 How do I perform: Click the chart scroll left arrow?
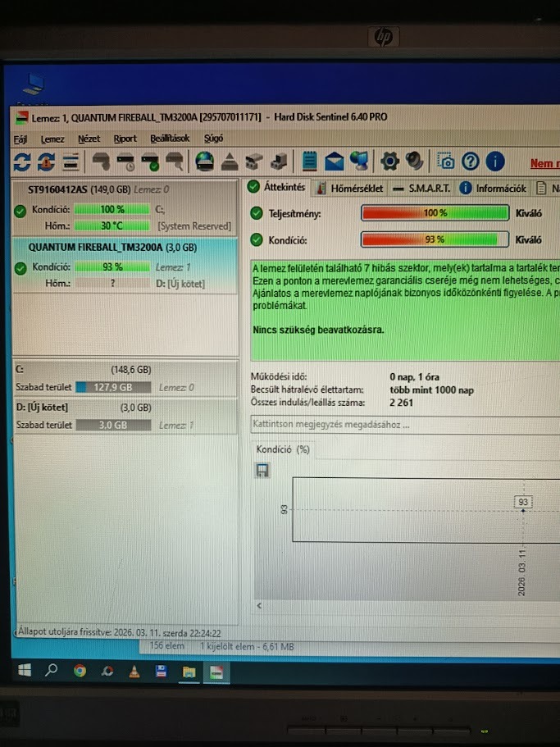(x=259, y=605)
